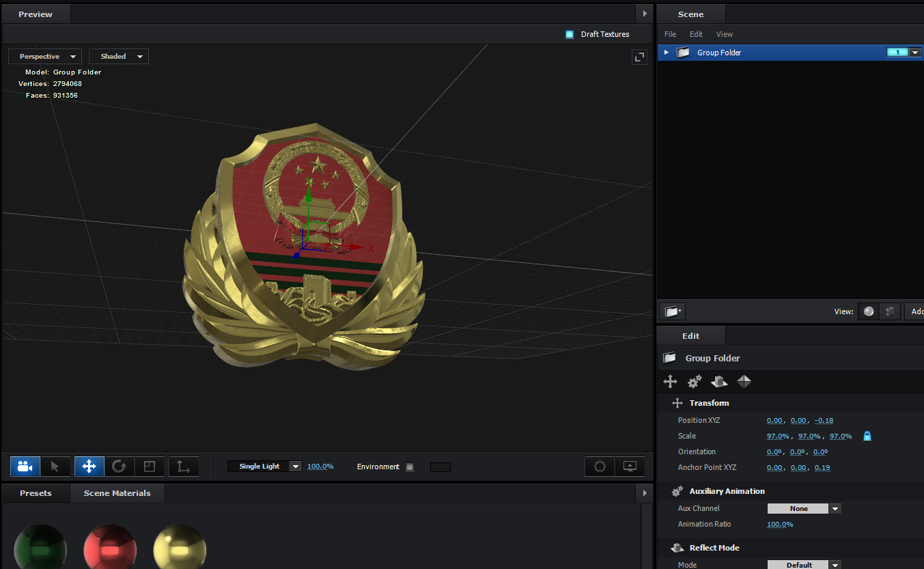Activate the move gizmo tool
The image size is (924, 569).
tap(89, 467)
